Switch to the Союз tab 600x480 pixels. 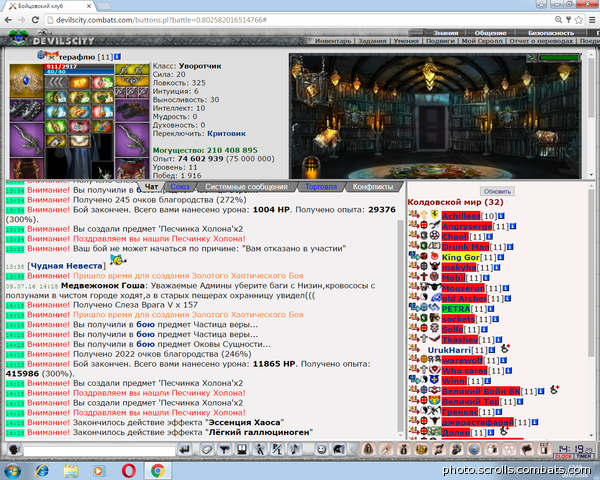pos(180,187)
